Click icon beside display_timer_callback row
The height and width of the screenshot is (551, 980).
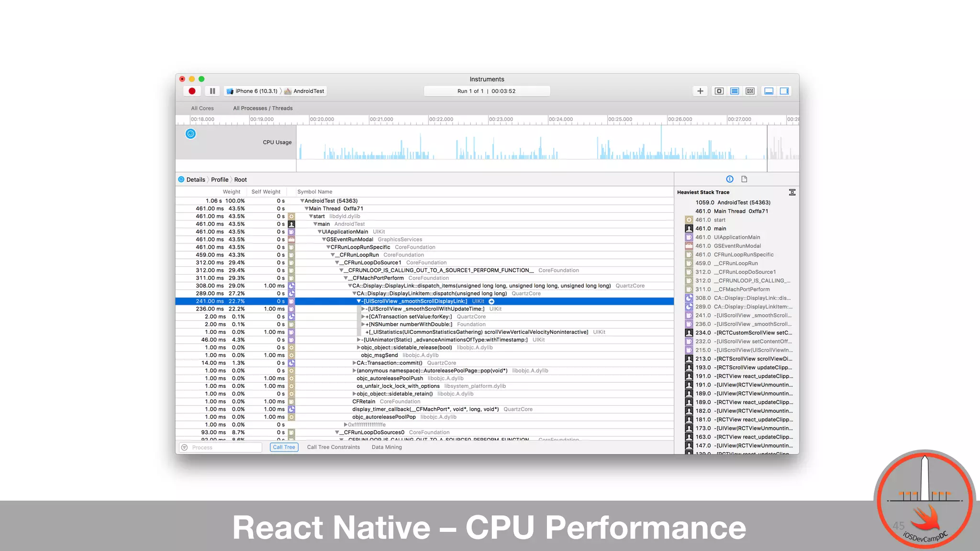coord(291,409)
